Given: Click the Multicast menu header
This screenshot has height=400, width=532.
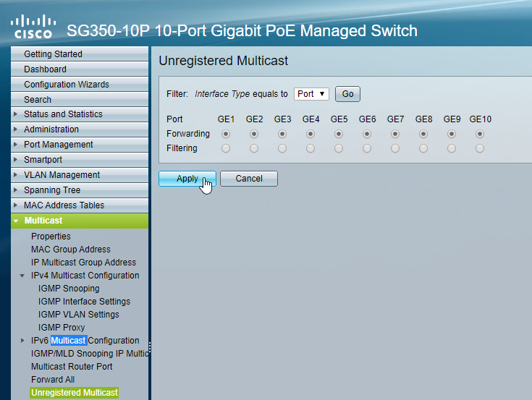Looking at the screenshot, I should [x=80, y=221].
